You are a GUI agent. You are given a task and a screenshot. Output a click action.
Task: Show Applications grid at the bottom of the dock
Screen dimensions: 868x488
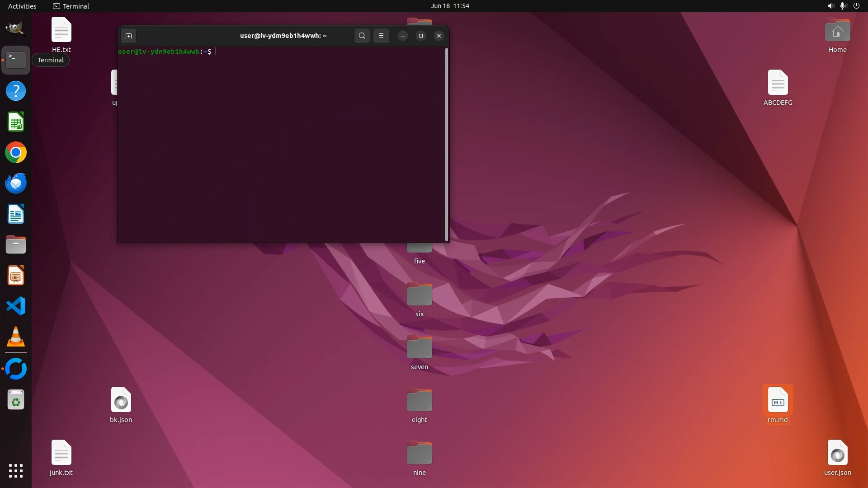(x=16, y=471)
